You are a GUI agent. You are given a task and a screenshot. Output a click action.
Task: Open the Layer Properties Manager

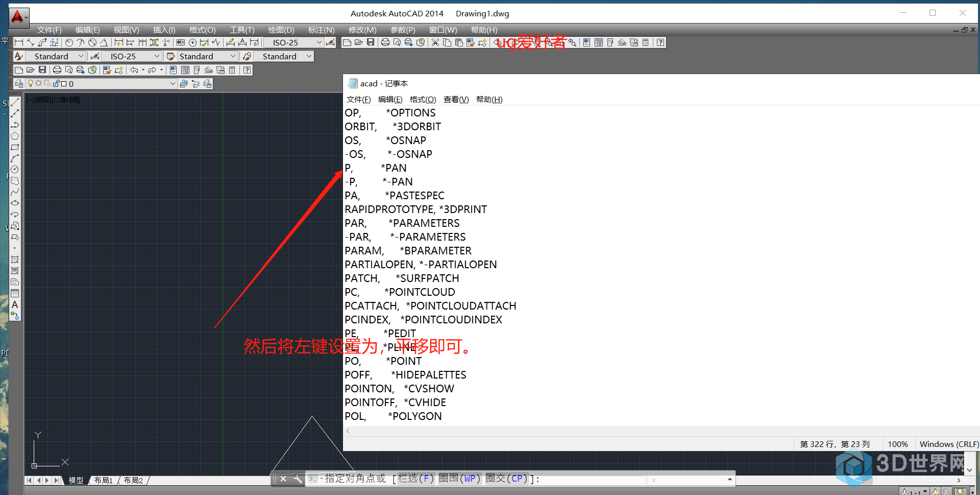click(x=19, y=84)
